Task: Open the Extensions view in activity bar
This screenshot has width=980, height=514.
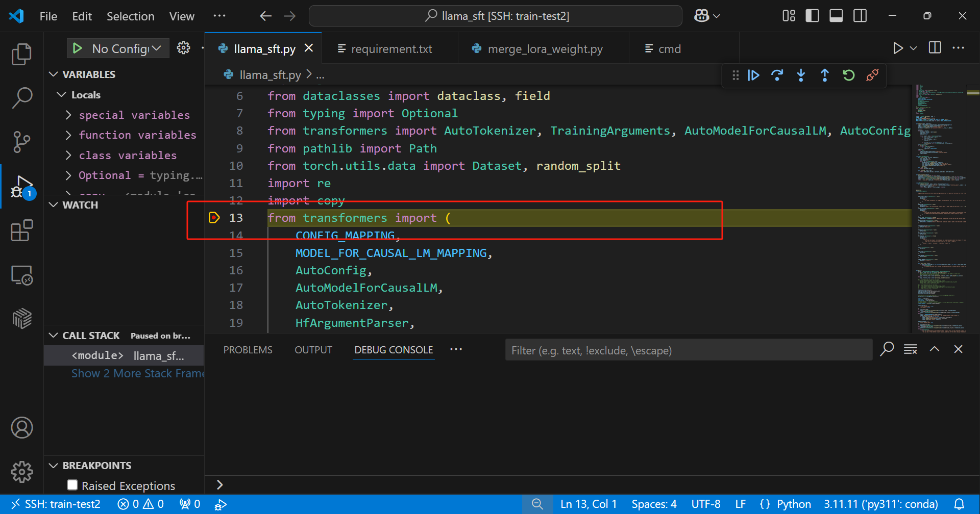Action: click(21, 231)
